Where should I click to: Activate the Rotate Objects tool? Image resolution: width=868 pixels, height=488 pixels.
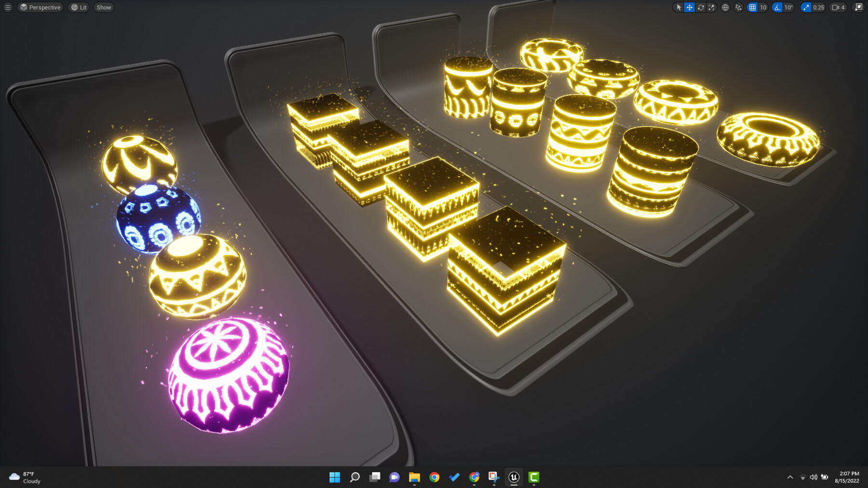pos(701,7)
